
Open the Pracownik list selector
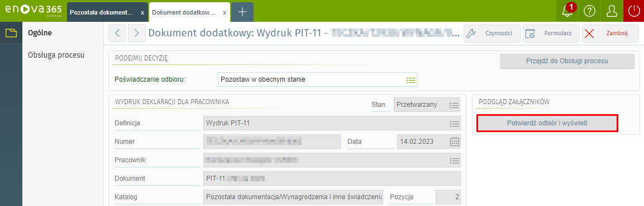click(x=454, y=160)
